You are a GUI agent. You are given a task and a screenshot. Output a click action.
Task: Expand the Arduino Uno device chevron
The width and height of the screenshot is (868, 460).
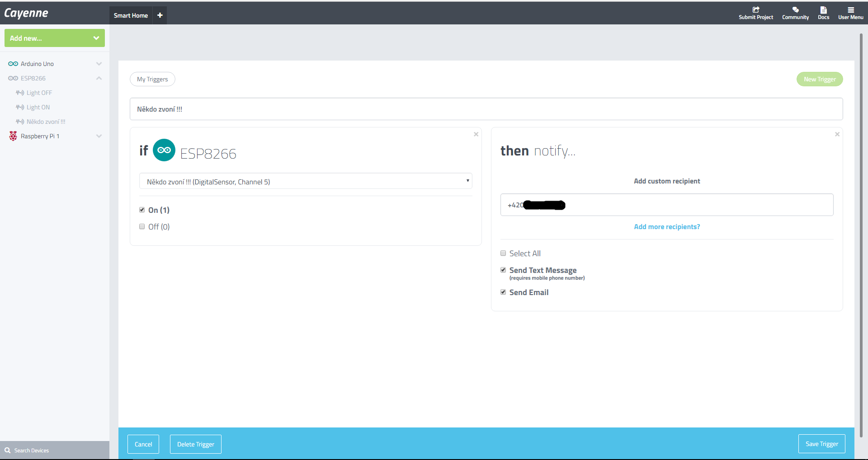click(x=99, y=64)
